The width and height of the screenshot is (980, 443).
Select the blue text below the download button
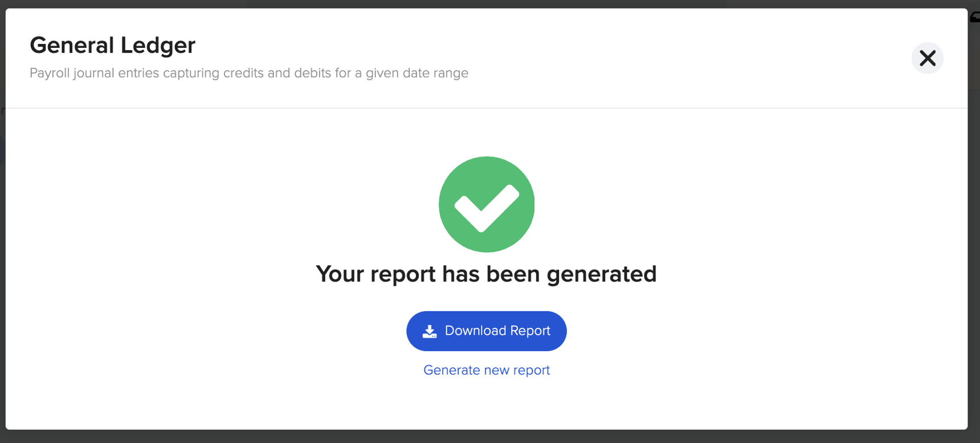pyautogui.click(x=486, y=370)
